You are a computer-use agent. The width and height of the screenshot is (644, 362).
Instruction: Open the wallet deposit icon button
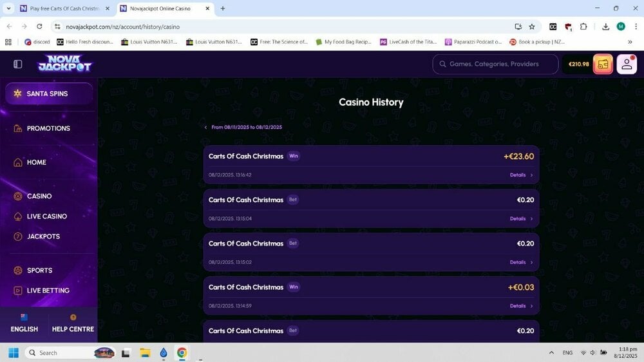coord(603,64)
